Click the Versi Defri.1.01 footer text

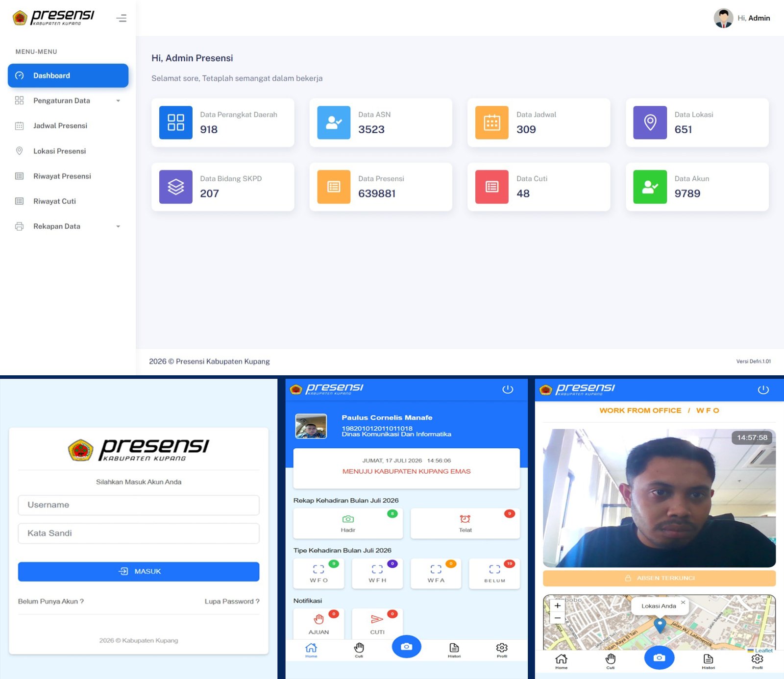pyautogui.click(x=754, y=362)
